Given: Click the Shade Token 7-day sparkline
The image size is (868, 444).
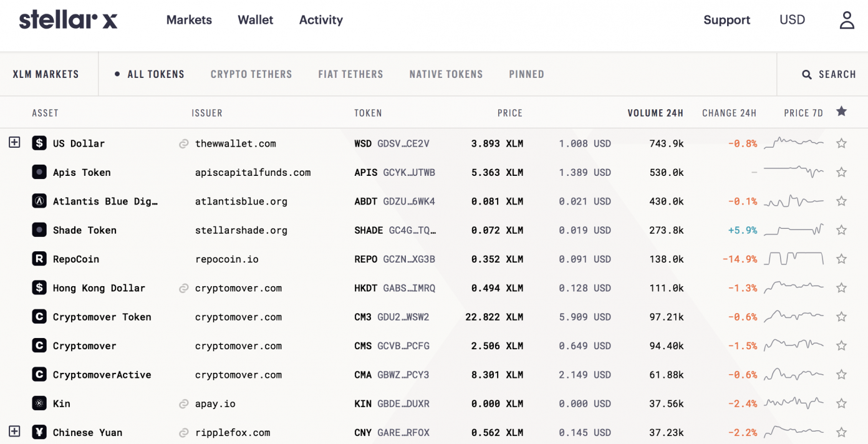Looking at the screenshot, I should pos(794,229).
